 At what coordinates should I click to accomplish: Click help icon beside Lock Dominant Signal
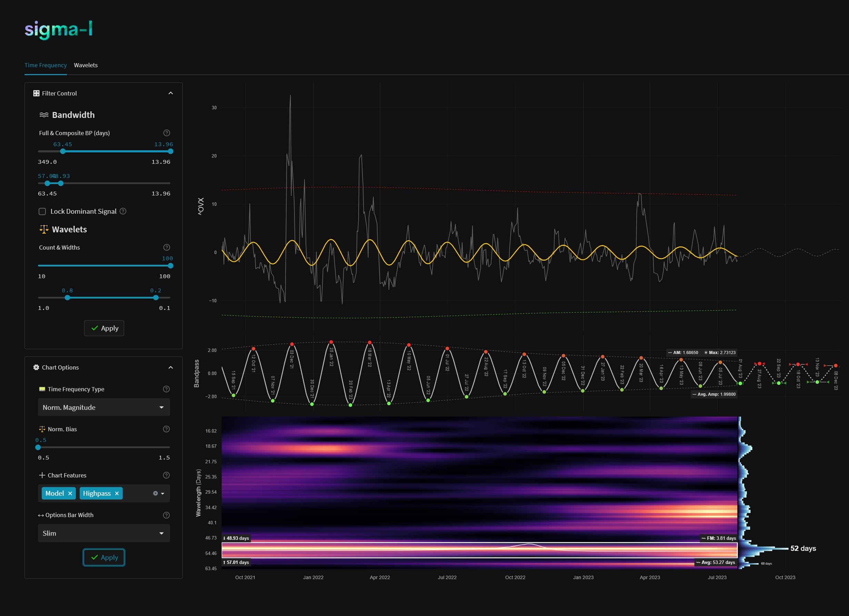pos(123,211)
